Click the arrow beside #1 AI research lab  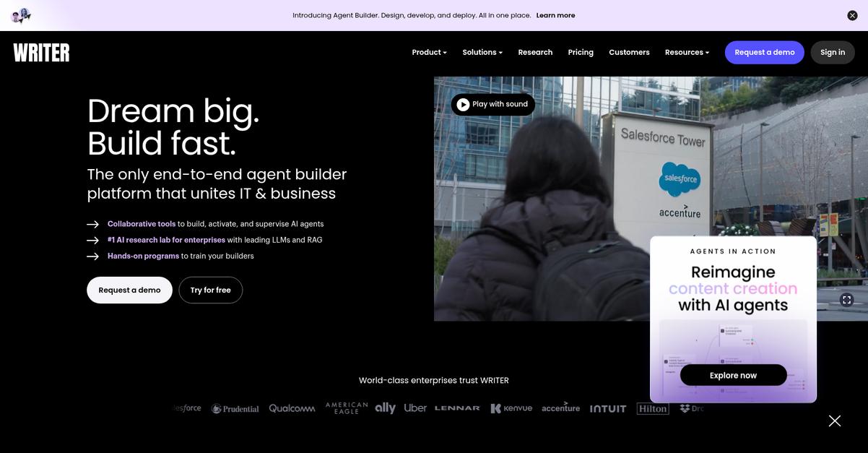tap(92, 240)
